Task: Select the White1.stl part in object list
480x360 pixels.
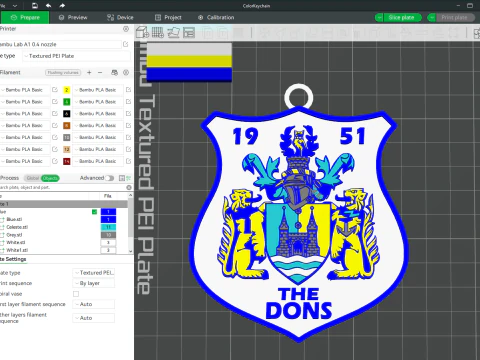Action: 17,250
